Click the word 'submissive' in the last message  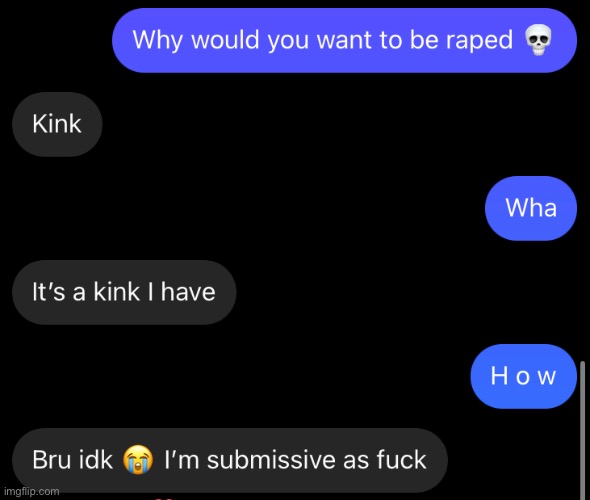point(271,460)
